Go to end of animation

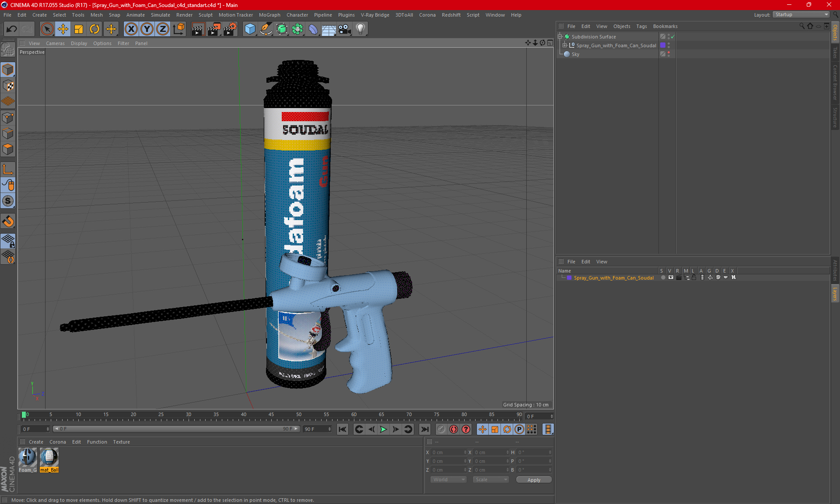pos(424,429)
